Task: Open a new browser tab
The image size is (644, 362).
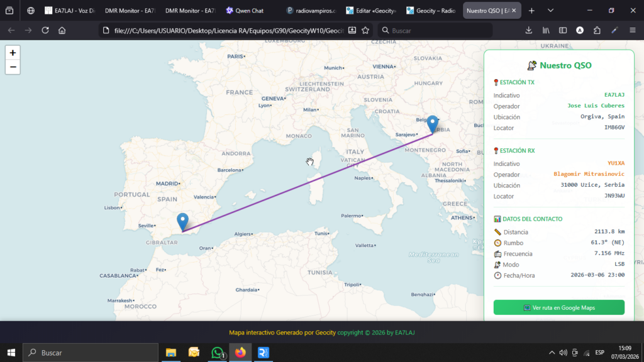Action: [x=531, y=11]
